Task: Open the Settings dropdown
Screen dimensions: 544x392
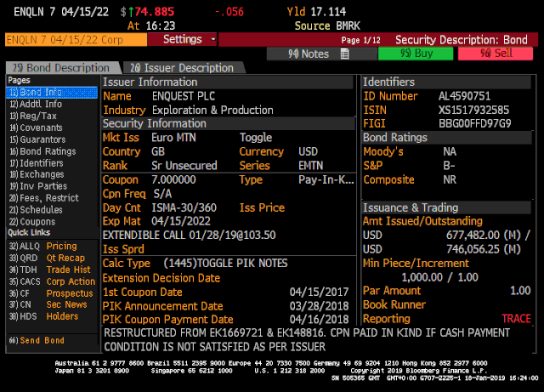Action: tap(183, 39)
